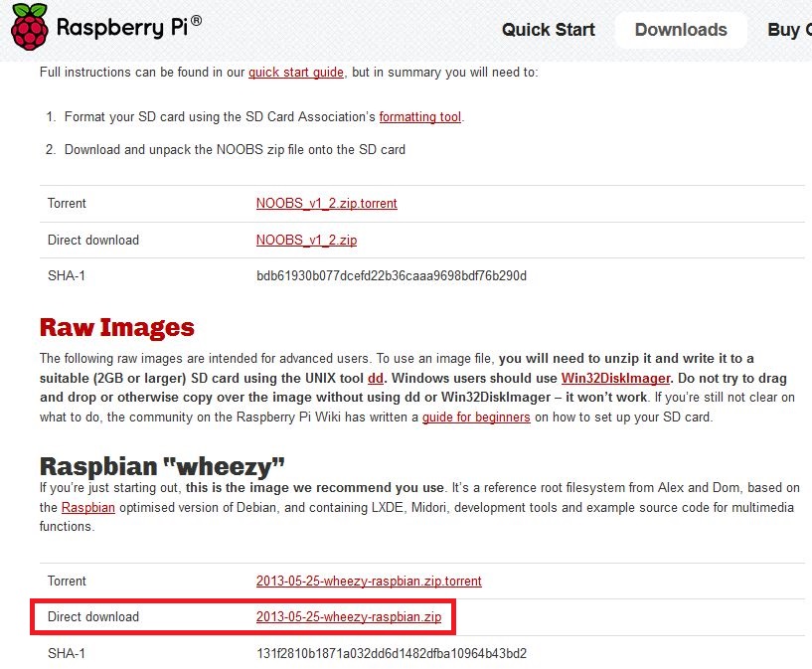This screenshot has height=669, width=812.
Task: Click the Raspberry Pi wordmark text
Action: (128, 27)
